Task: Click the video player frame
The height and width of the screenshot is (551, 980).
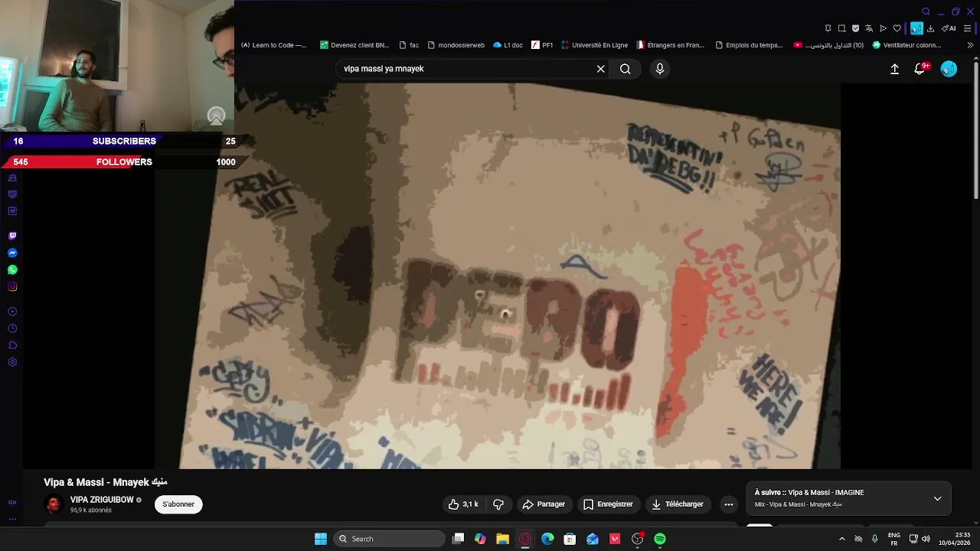Action: point(498,275)
